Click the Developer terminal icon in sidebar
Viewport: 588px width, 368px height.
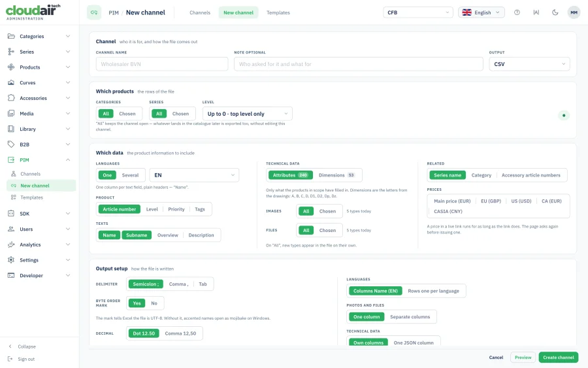tap(11, 275)
